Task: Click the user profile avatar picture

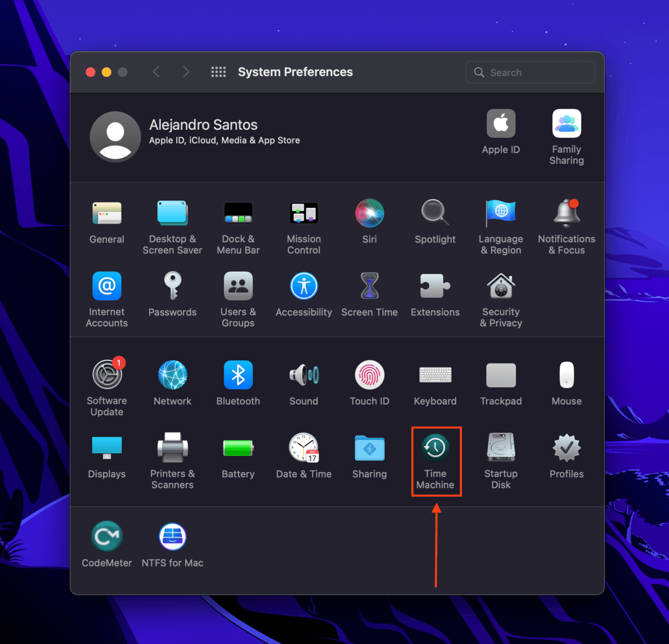Action: [115, 137]
